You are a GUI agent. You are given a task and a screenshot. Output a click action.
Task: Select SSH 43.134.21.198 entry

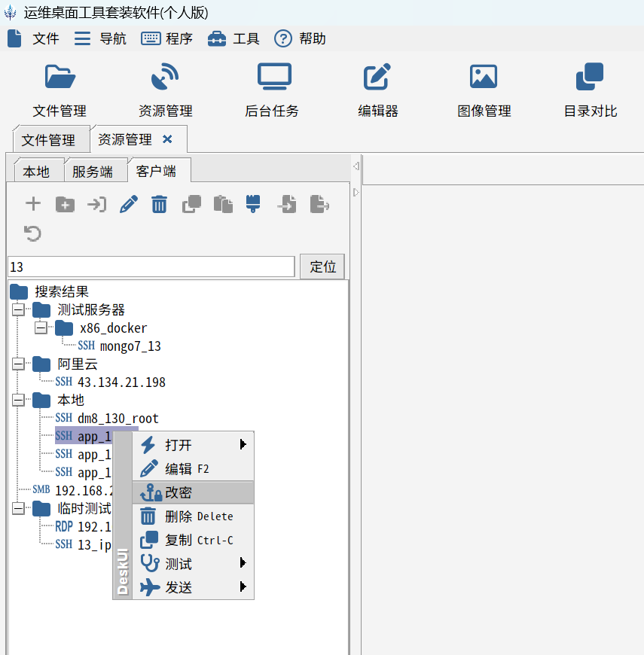click(110, 382)
